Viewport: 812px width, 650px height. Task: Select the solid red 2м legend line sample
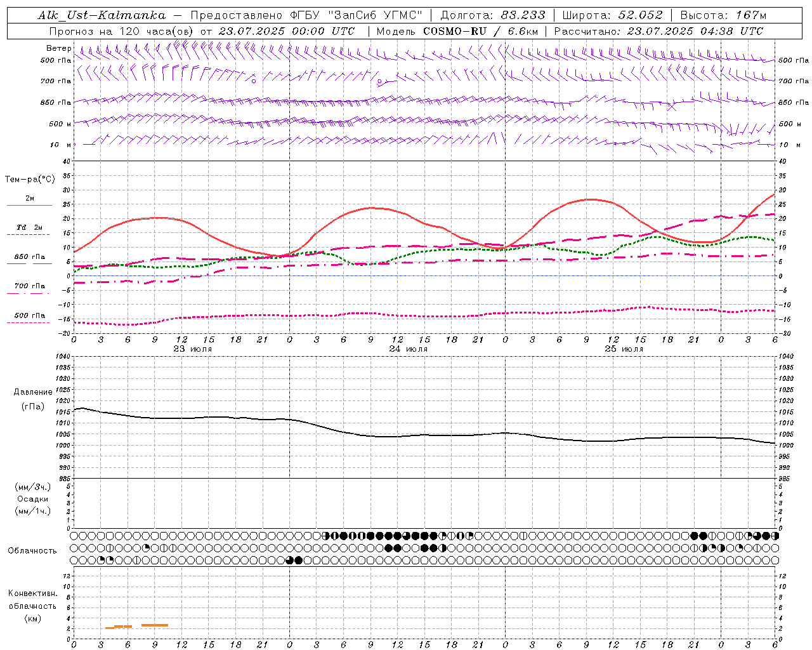click(x=29, y=206)
